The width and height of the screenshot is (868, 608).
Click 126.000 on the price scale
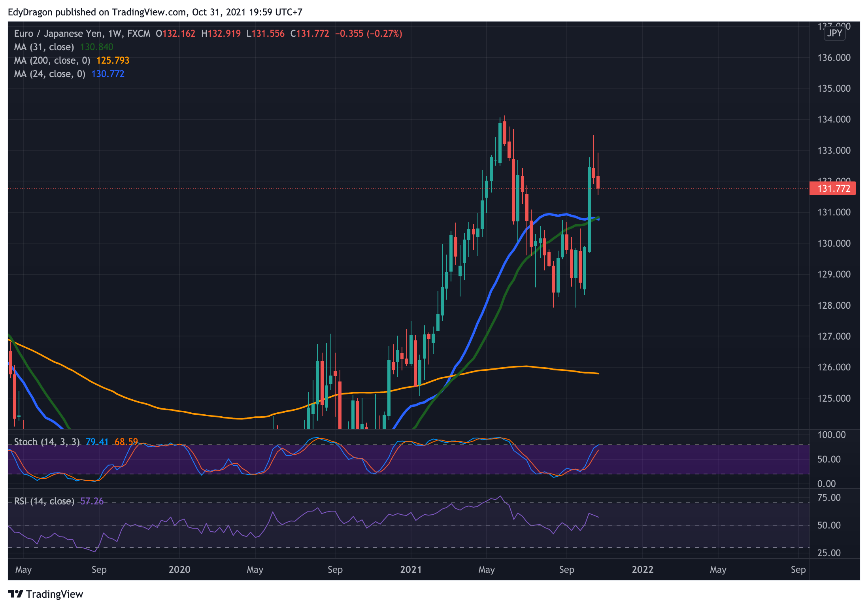tap(834, 367)
